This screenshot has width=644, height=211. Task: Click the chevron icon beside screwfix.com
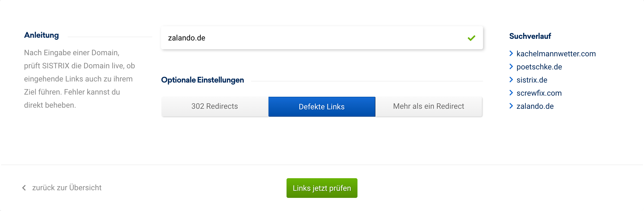pos(511,93)
